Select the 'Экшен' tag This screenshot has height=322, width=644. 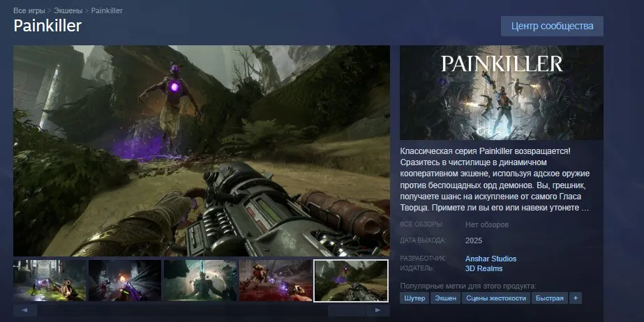tap(446, 298)
